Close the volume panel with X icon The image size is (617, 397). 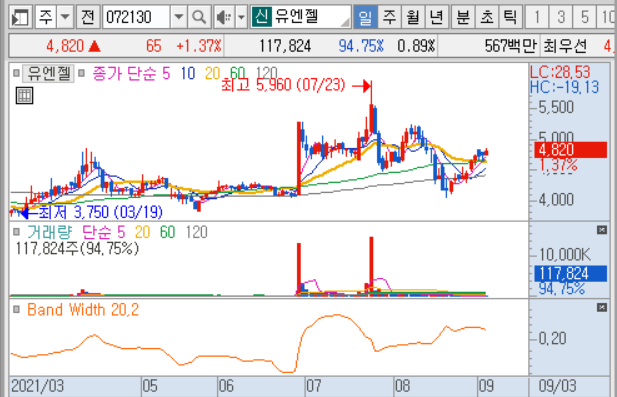point(602,230)
